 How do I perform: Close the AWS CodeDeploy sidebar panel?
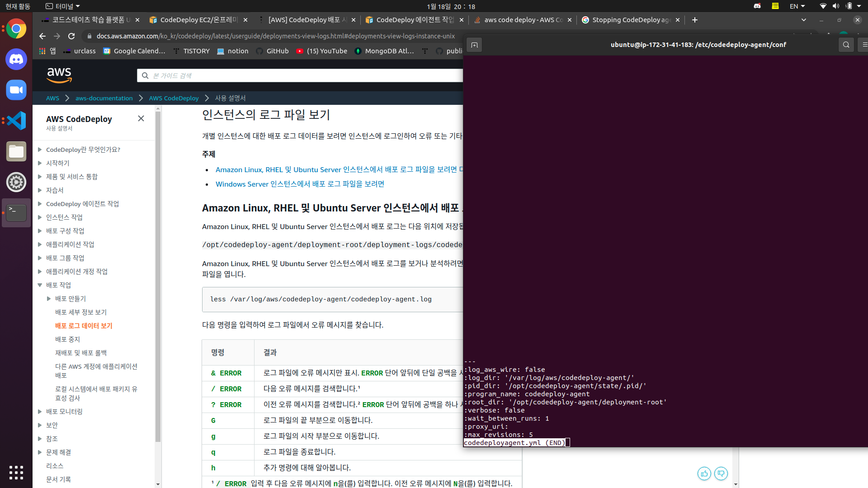[x=141, y=118]
